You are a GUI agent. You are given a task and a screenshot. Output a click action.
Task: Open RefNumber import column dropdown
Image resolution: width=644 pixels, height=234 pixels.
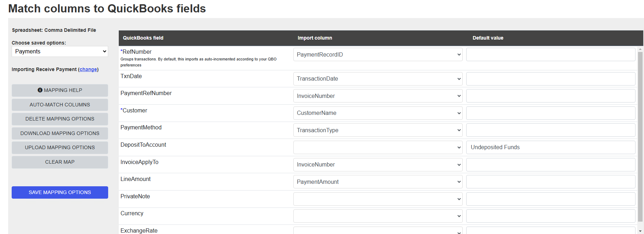pyautogui.click(x=378, y=54)
